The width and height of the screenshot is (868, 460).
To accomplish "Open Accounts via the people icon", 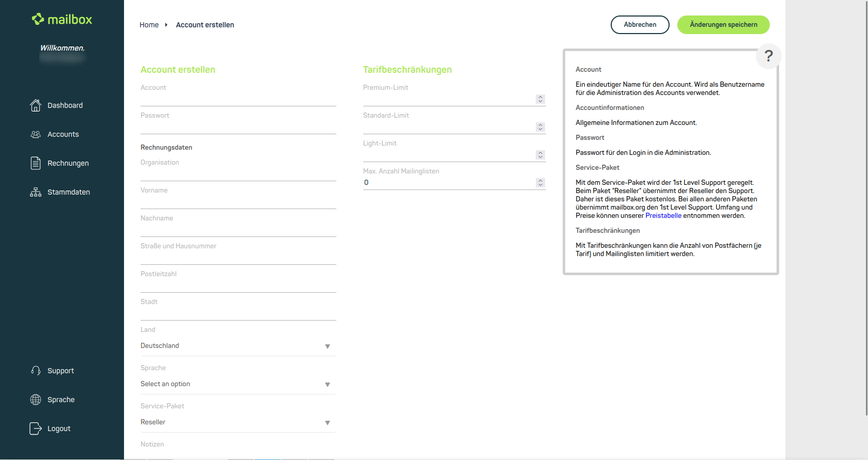I will point(36,134).
